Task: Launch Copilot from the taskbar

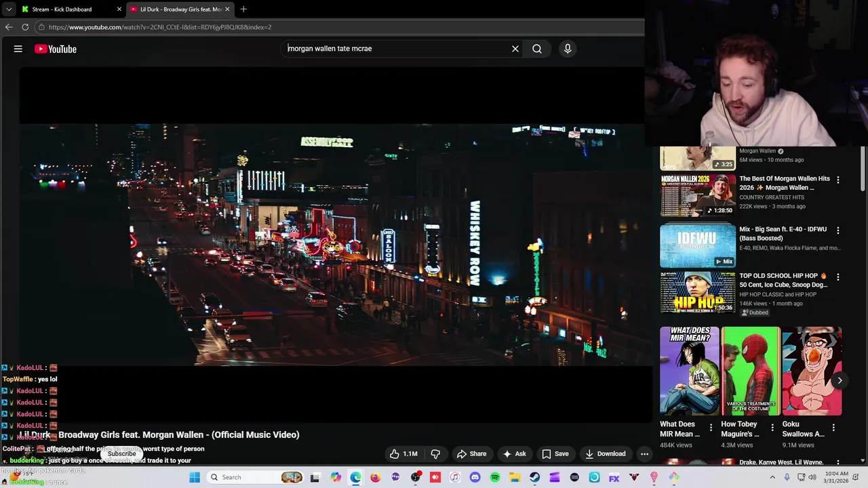Action: click(x=336, y=477)
